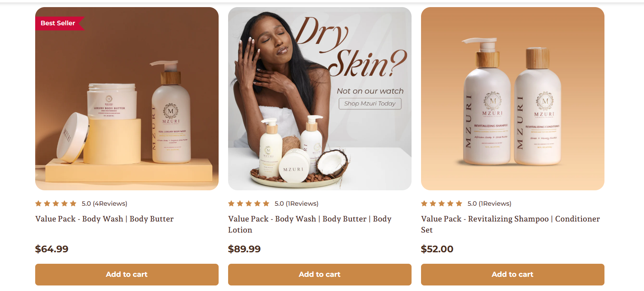Screen dimensions: 644x291
Task: Click the $89.99 price label
Action: pos(244,249)
